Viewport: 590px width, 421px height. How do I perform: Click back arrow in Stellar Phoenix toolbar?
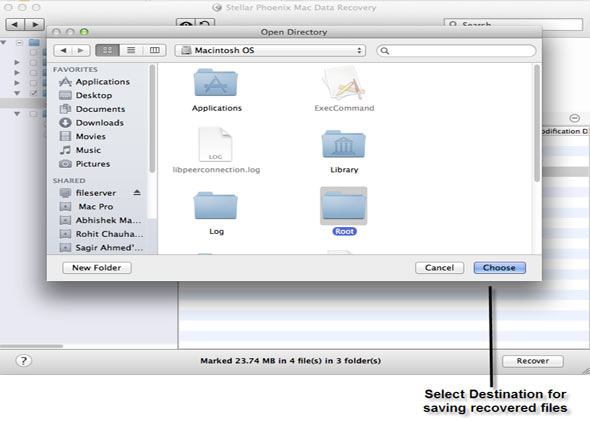(x=15, y=24)
